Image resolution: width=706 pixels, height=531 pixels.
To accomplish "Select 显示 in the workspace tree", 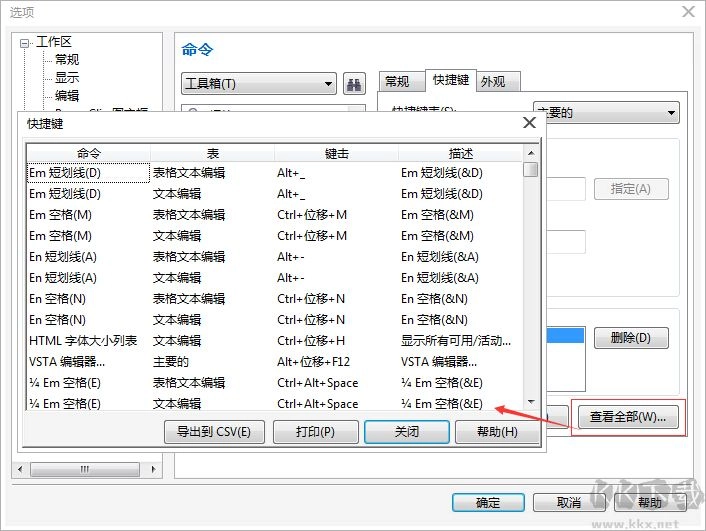I will (67, 78).
